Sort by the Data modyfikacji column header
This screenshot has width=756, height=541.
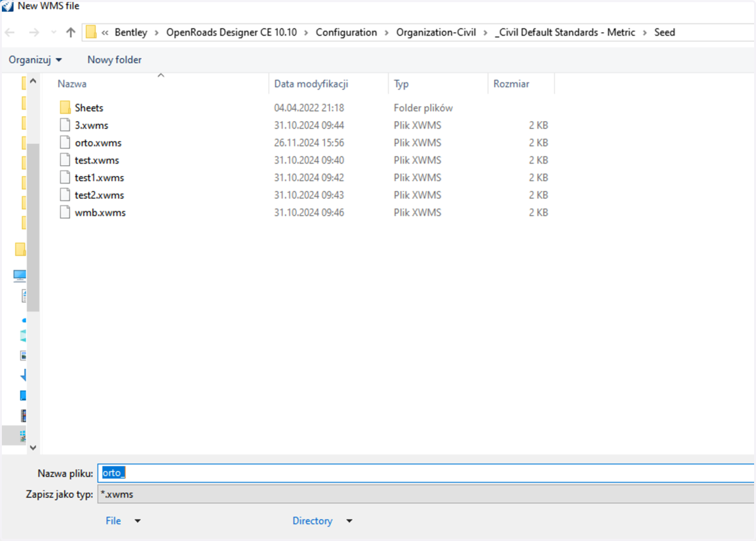click(311, 84)
